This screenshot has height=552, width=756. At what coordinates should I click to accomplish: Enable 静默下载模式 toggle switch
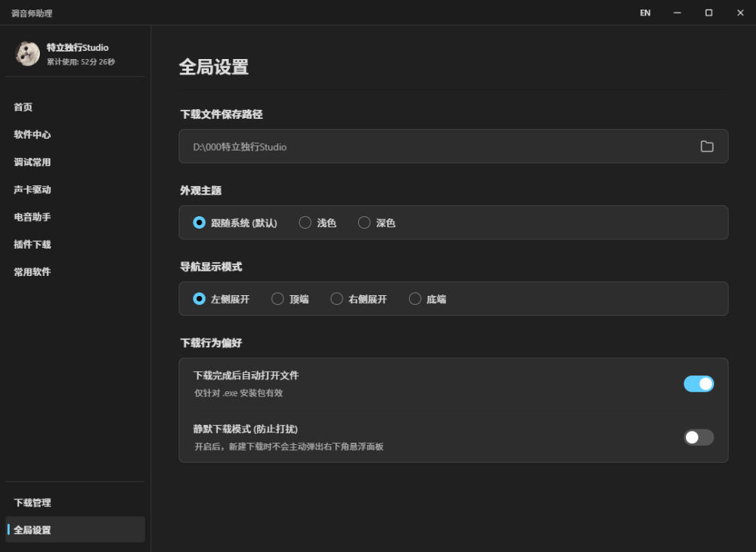tap(698, 438)
